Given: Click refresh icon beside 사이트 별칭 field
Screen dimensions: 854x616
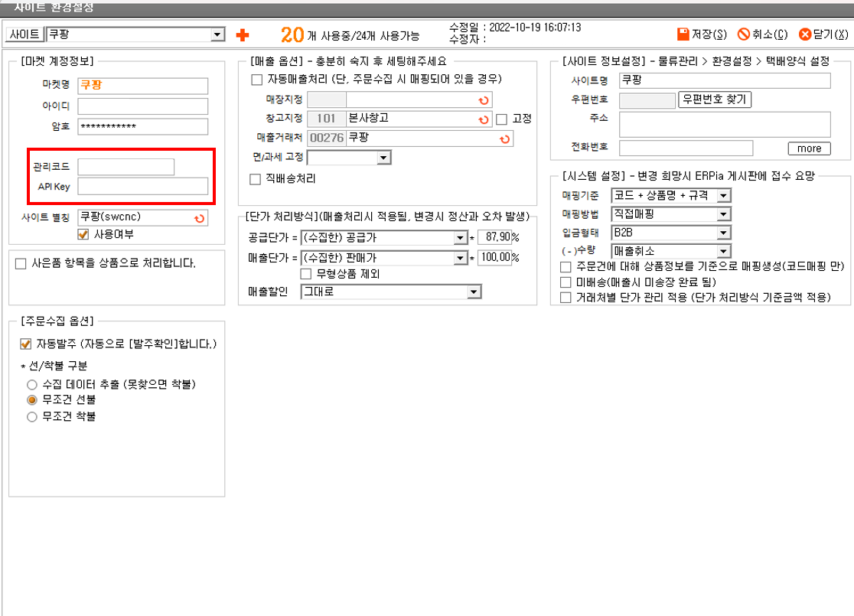Looking at the screenshot, I should coord(199,218).
